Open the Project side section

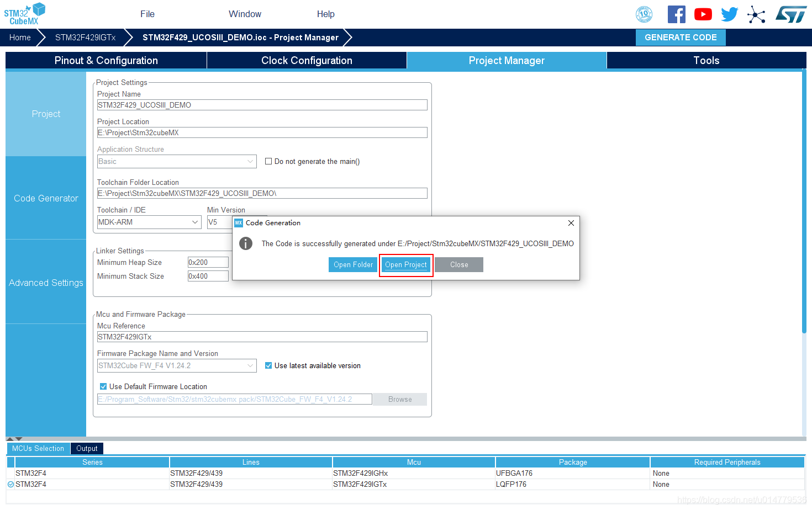coord(46,114)
